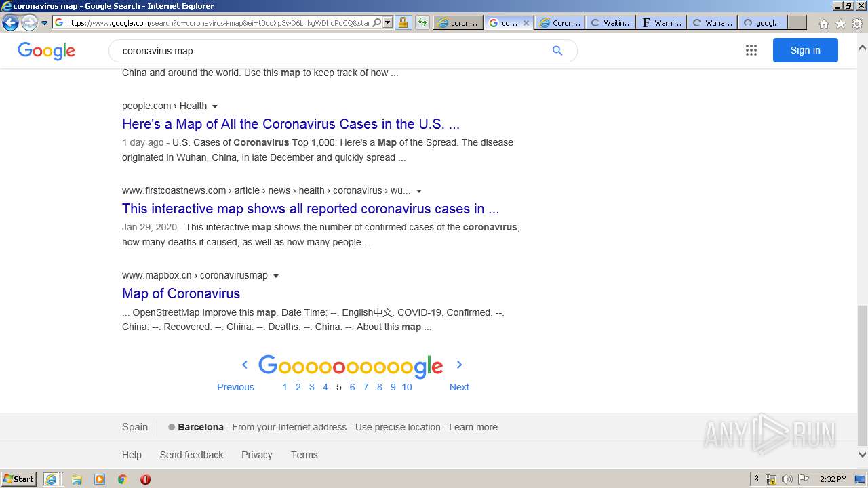Open the 'Map of Coronavirus' result
This screenshot has width=868, height=488.
pos(181,293)
